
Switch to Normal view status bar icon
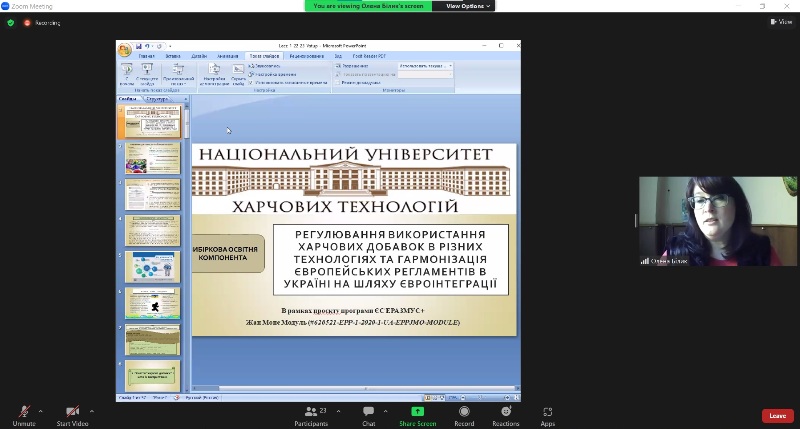pos(428,398)
